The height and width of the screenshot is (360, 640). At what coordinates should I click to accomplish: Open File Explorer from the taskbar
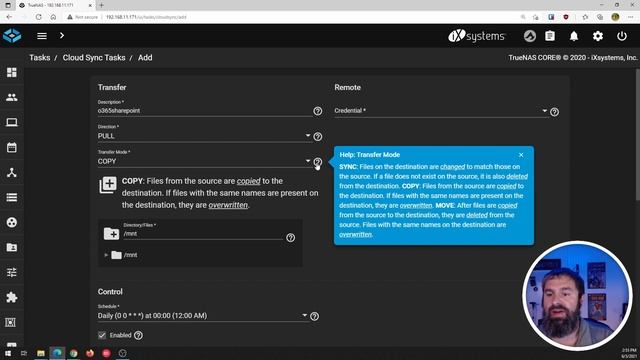coord(40,353)
